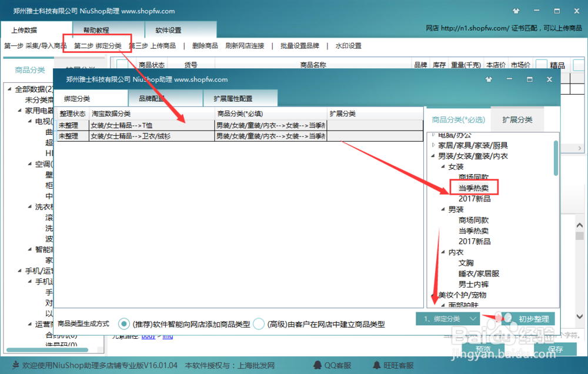Click the down arrow of main window right scrollbar
The height and width of the screenshot is (374, 588).
coord(580,316)
